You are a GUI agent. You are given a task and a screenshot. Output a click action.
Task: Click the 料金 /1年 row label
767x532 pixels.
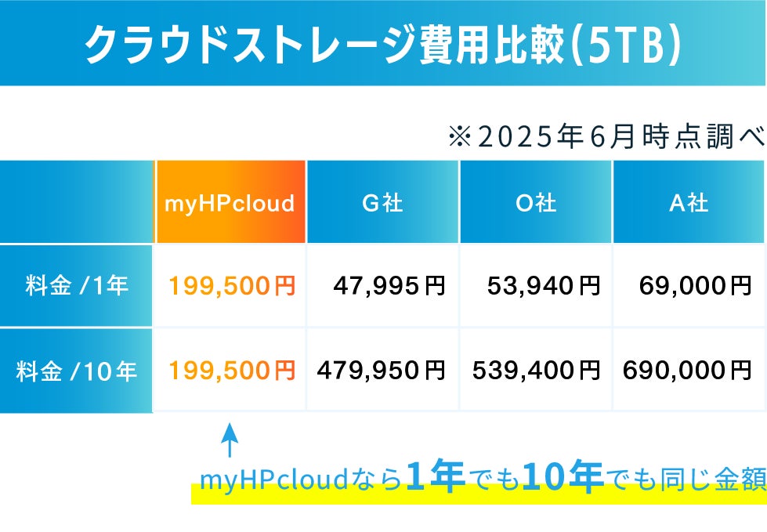coord(76,286)
